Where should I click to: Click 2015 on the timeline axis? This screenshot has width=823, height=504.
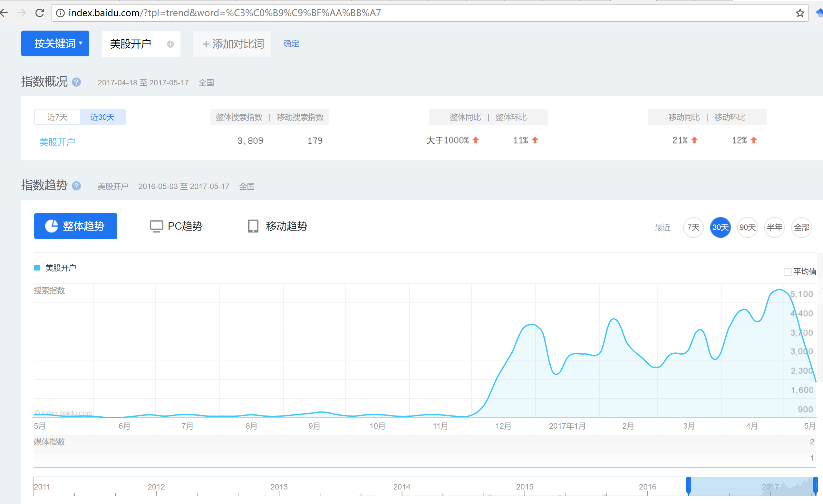525,487
